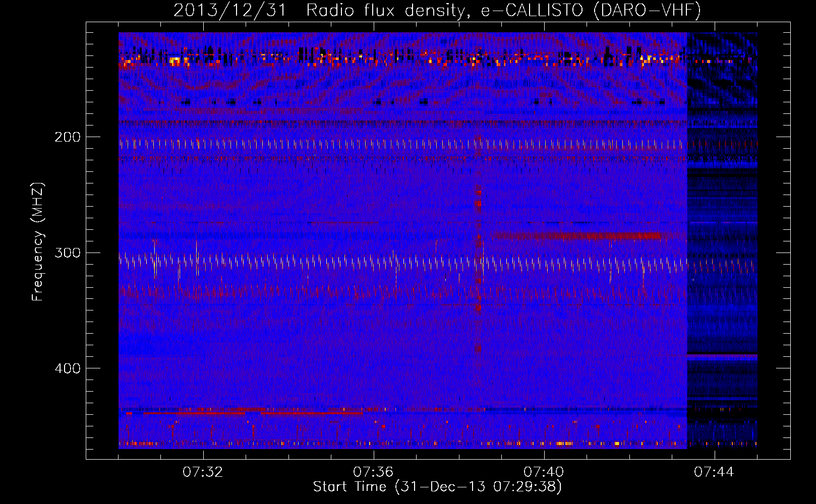Image resolution: width=816 pixels, height=504 pixels.
Task: Click the '07:40' time tick label
Action: [544, 472]
